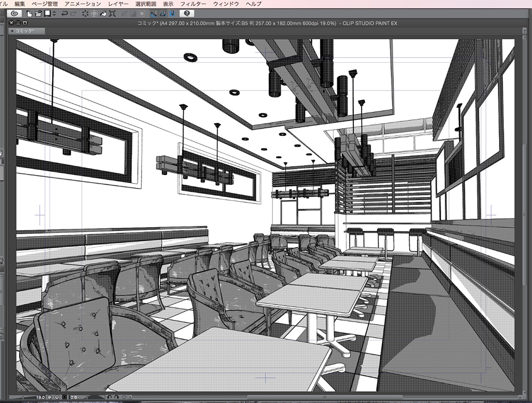Toggle Snap to Grid icon
The width and height of the screenshot is (532, 403).
coord(172,14)
